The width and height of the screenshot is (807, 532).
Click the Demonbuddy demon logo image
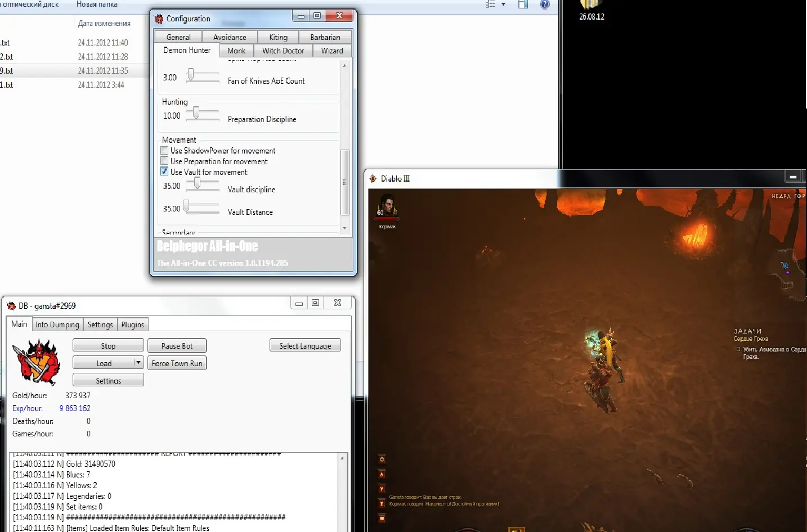tap(37, 362)
